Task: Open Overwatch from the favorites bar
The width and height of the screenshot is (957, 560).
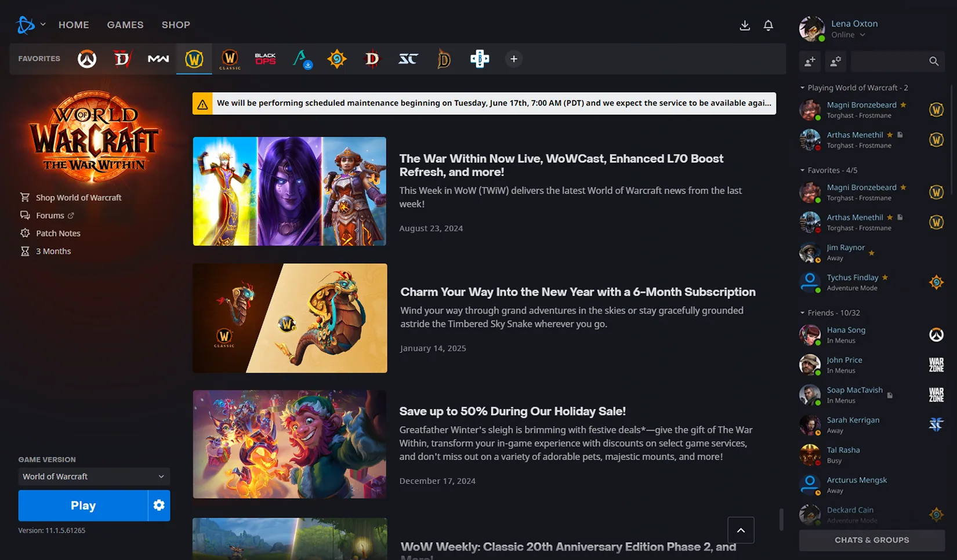Action: point(87,59)
